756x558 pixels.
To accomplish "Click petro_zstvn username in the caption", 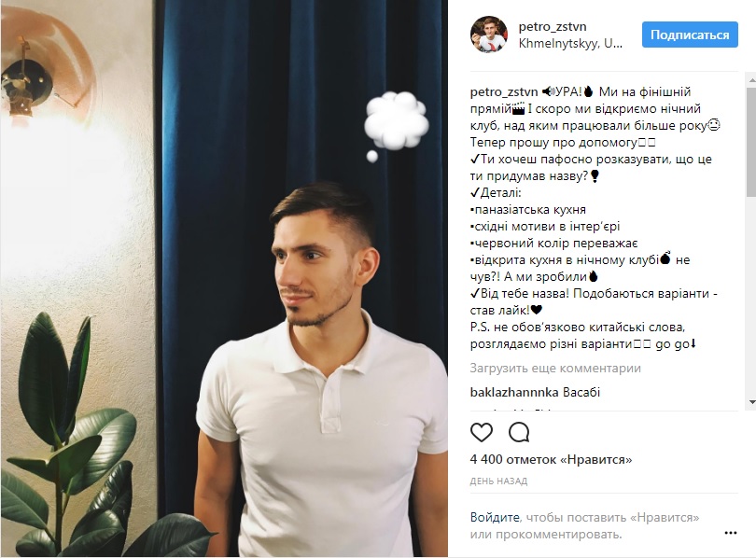I will pos(504,91).
